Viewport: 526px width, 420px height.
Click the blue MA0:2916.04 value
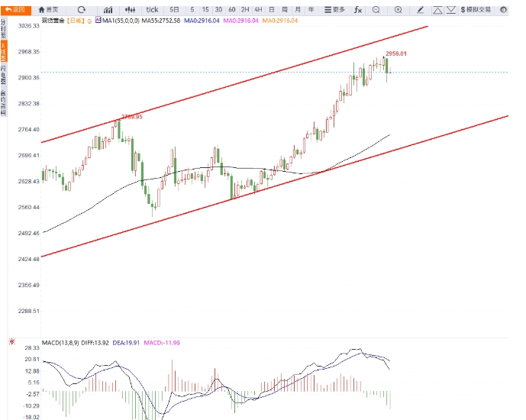tap(202, 21)
